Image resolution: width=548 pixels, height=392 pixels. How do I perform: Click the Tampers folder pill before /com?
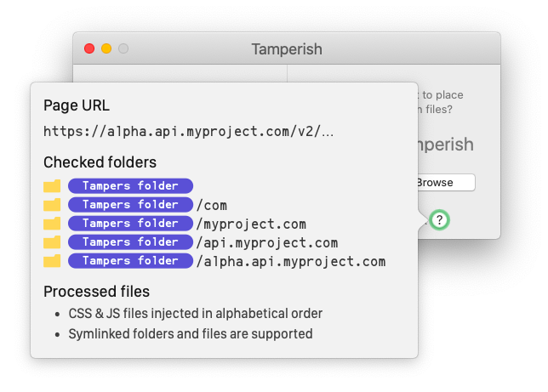click(130, 205)
